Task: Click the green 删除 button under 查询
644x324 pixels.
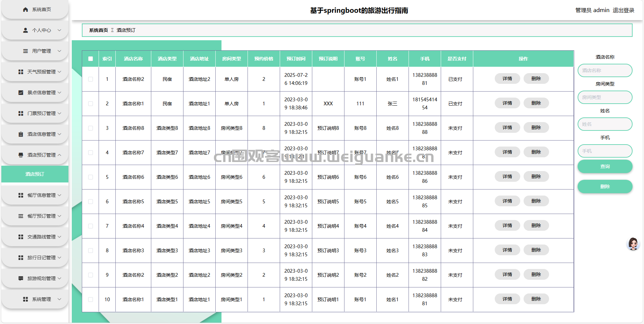Action: [x=605, y=186]
